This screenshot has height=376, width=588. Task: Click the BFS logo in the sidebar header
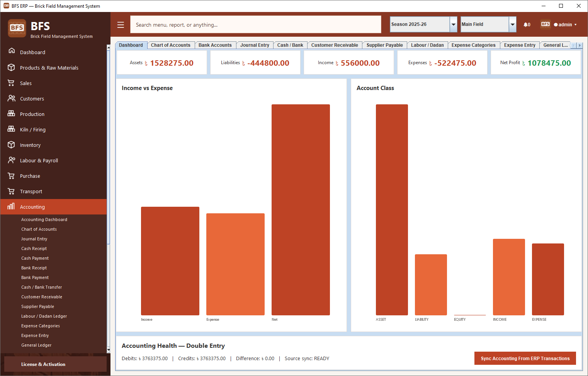tap(17, 28)
